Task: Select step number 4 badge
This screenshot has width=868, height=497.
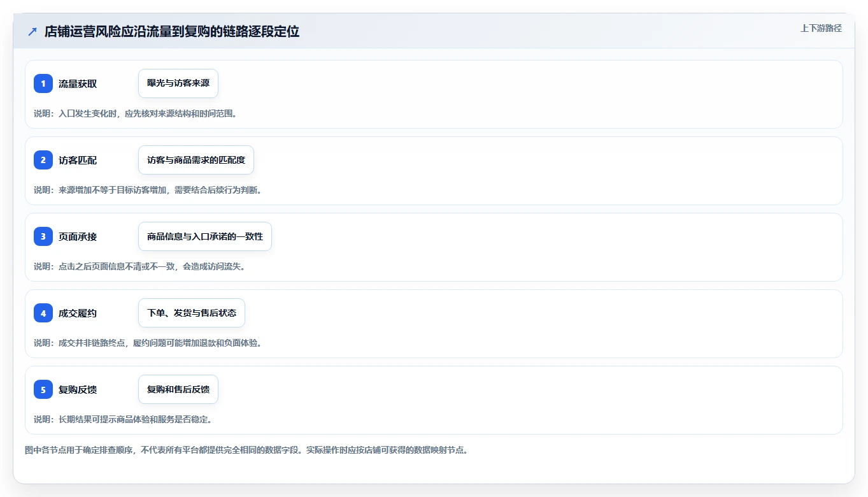Action: [x=43, y=313]
